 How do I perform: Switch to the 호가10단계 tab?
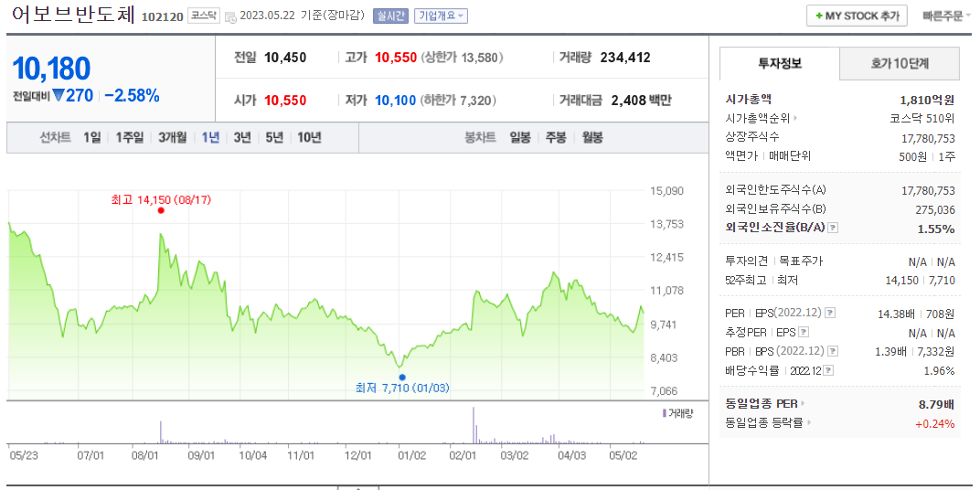click(x=900, y=63)
